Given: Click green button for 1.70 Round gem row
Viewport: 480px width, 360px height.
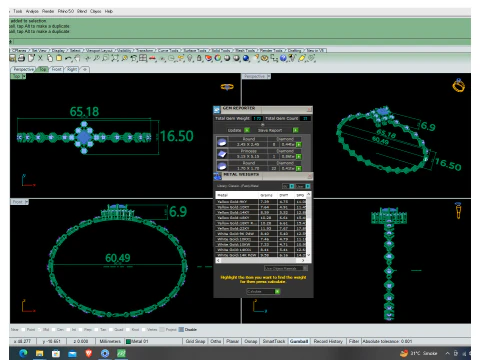Looking at the screenshot, I should point(298,168).
